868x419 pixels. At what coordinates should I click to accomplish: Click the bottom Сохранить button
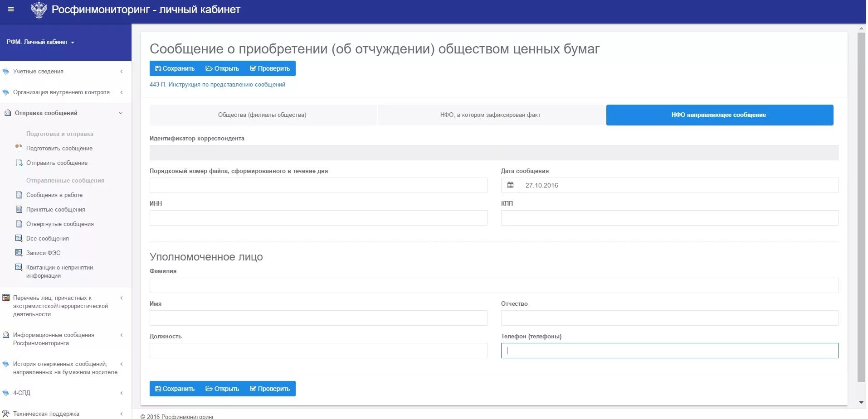[175, 389]
